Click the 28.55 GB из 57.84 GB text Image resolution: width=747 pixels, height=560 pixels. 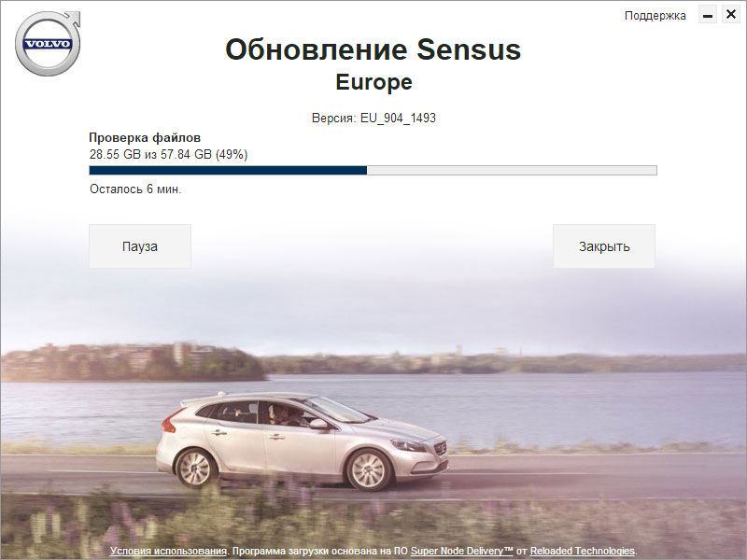coord(167,154)
